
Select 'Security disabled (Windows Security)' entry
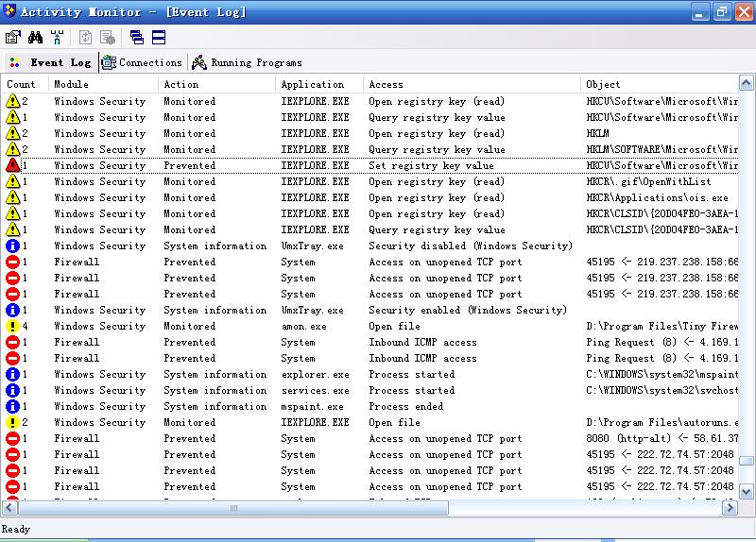(471, 246)
